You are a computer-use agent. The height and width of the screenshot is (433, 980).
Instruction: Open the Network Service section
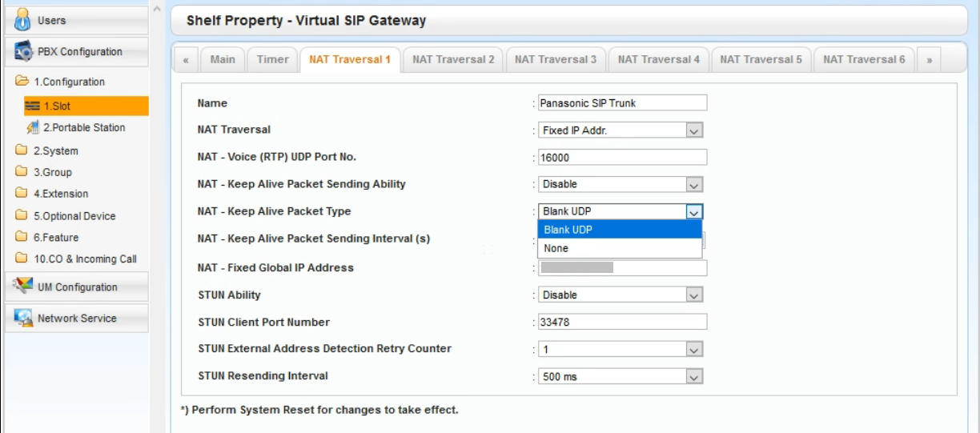coord(77,318)
